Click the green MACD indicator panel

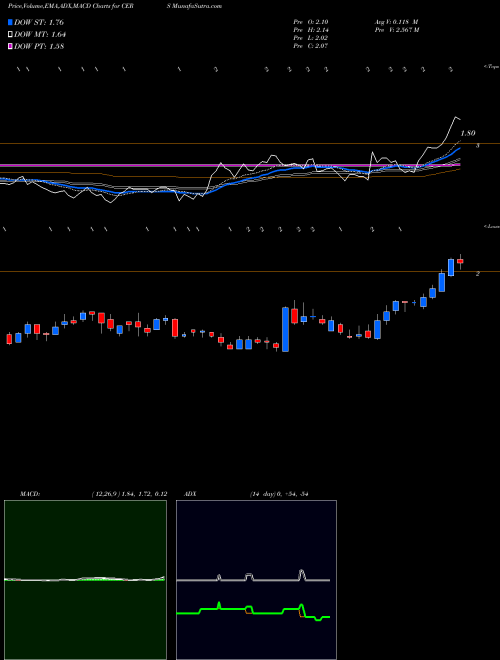85,580
